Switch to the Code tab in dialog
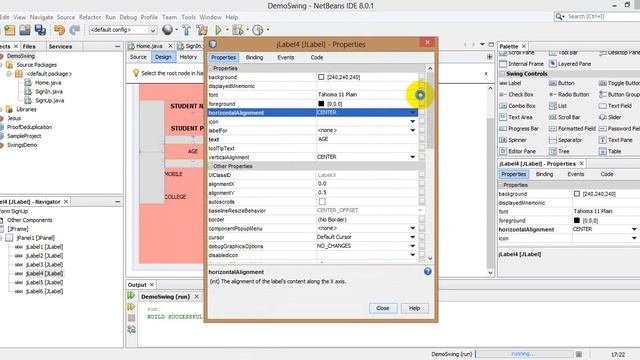The image size is (640, 360). [317, 58]
